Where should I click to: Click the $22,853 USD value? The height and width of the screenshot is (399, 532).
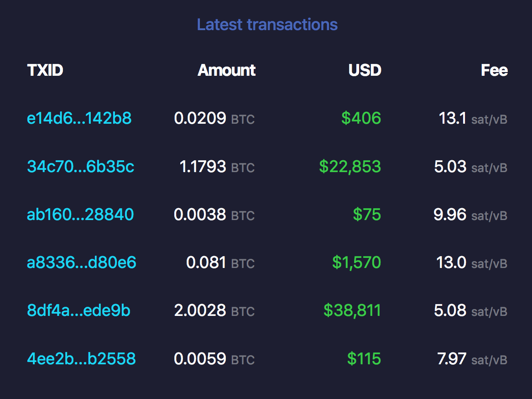coord(350,167)
